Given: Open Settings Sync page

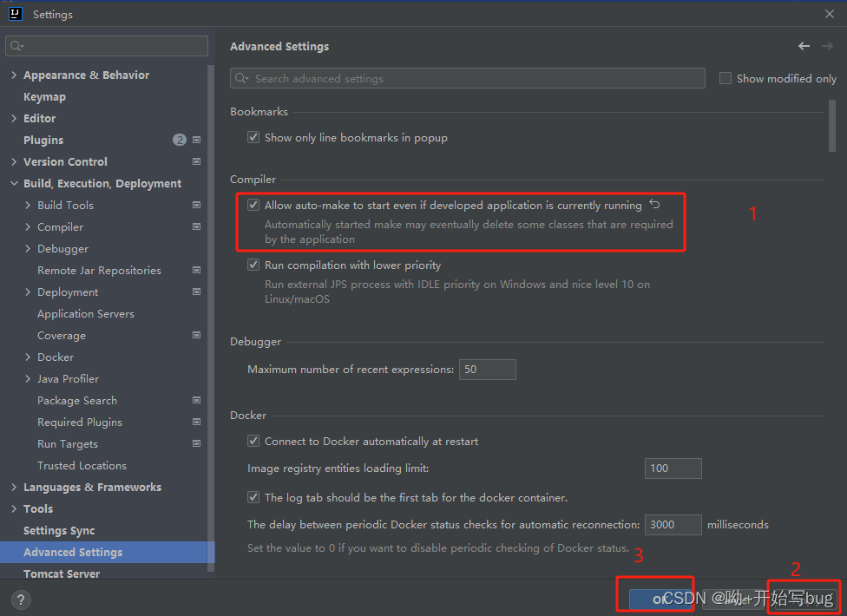Looking at the screenshot, I should [59, 531].
